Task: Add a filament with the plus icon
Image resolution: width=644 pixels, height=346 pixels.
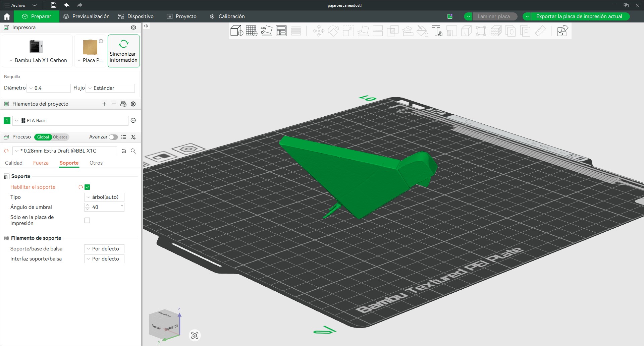Action: click(x=104, y=104)
